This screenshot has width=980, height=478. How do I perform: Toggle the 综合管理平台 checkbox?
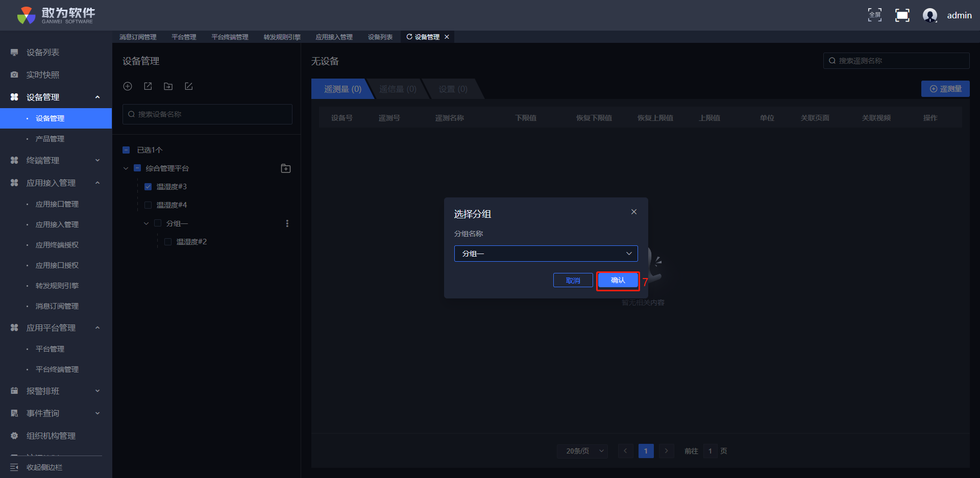coord(137,168)
